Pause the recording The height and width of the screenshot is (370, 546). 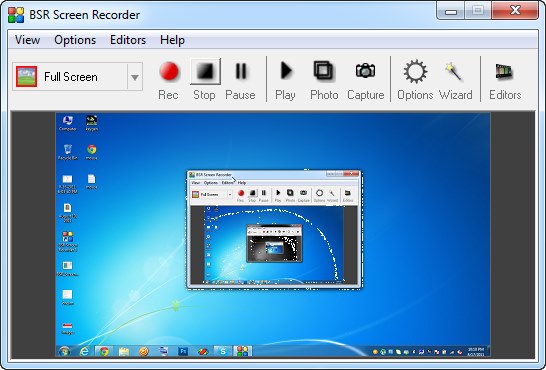click(240, 80)
